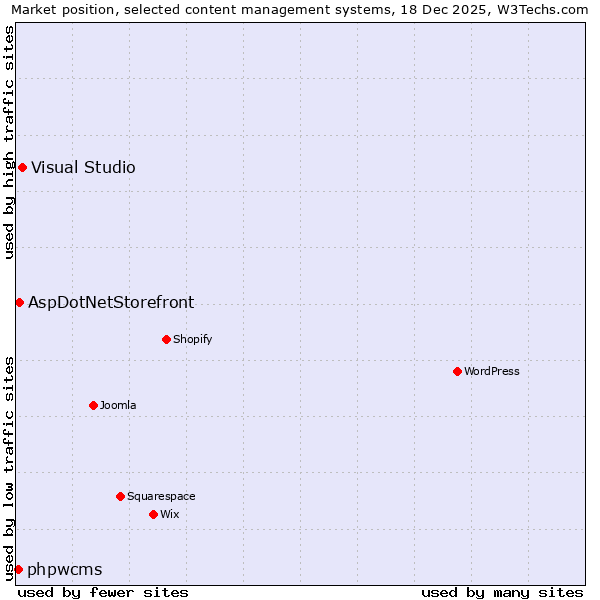Click the red Visual Studio data marker
600x600 pixels.
pyautogui.click(x=22, y=167)
